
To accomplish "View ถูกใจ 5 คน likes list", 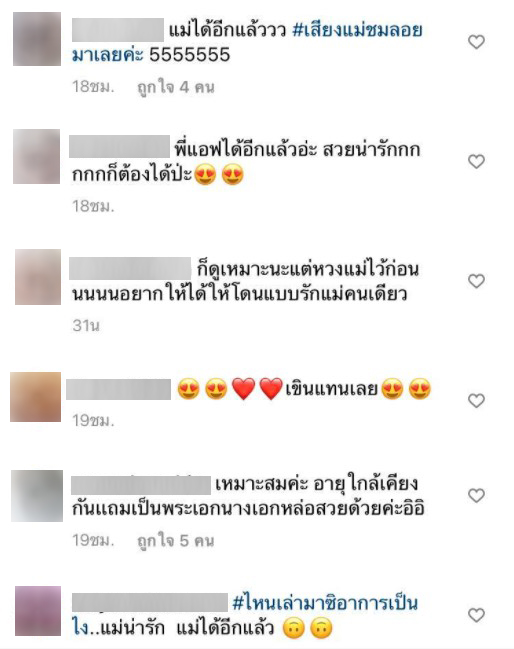I will coord(176,541).
